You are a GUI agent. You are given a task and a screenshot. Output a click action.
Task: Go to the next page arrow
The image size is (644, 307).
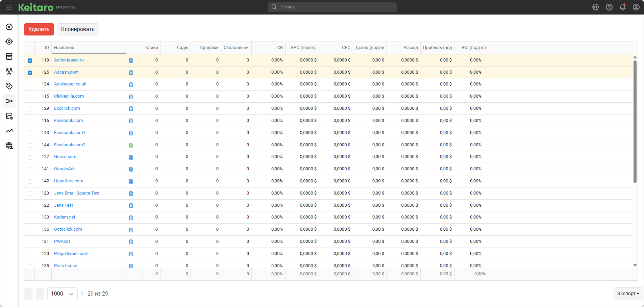click(x=40, y=294)
